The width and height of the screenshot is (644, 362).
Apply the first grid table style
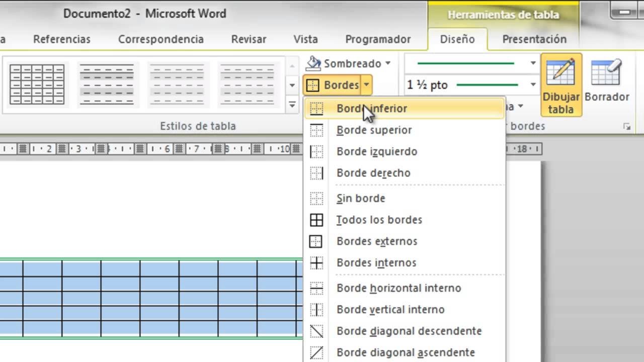(x=37, y=84)
